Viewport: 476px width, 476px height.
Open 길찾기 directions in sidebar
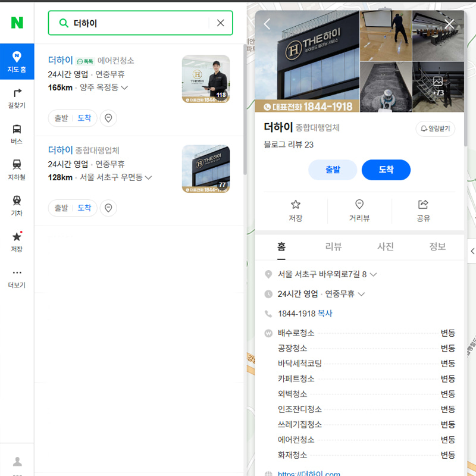[x=17, y=99]
